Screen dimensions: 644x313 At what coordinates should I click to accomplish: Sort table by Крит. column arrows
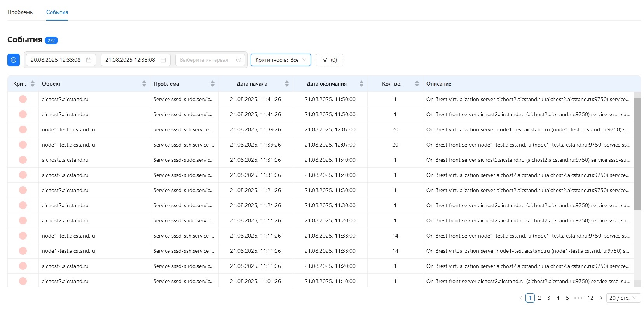click(33, 84)
